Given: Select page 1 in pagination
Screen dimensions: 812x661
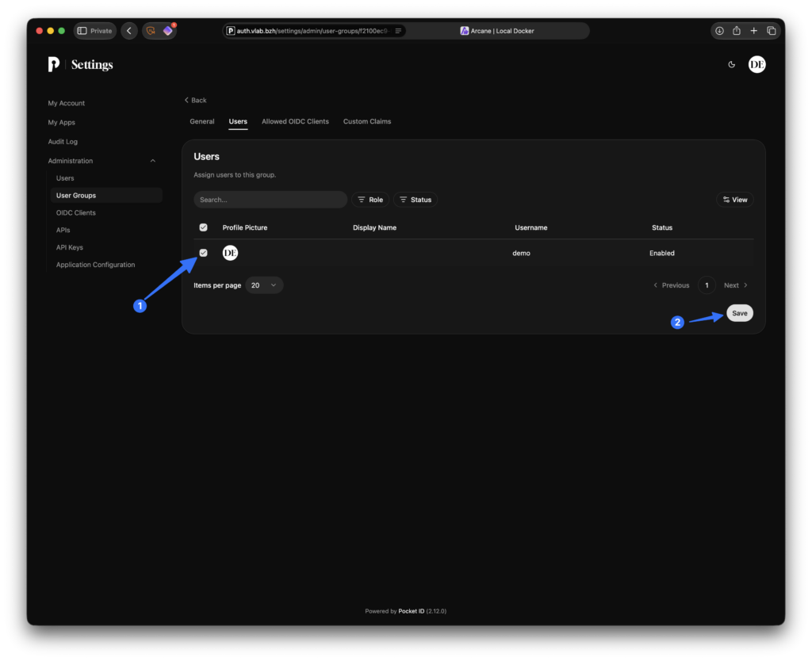Looking at the screenshot, I should 707,285.
